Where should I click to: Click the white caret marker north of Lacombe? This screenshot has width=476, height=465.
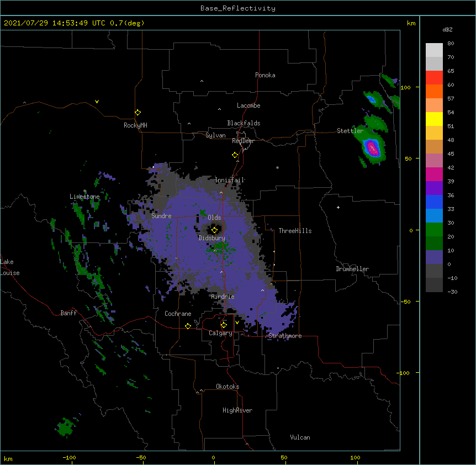(202, 81)
